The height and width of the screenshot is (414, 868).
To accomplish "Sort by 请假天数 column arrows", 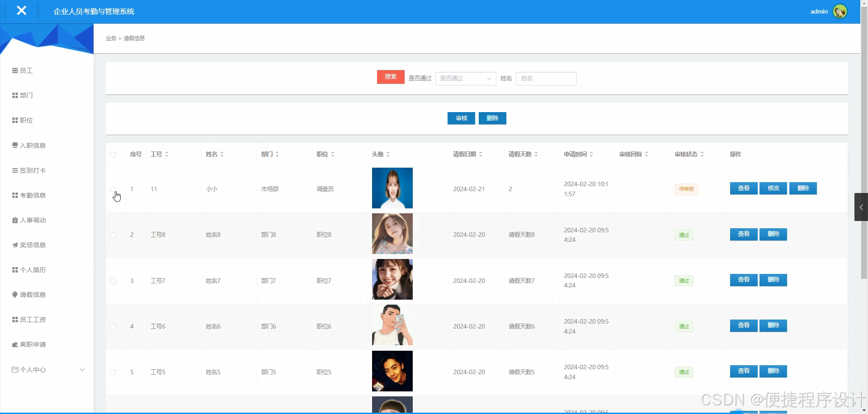I will (x=536, y=154).
